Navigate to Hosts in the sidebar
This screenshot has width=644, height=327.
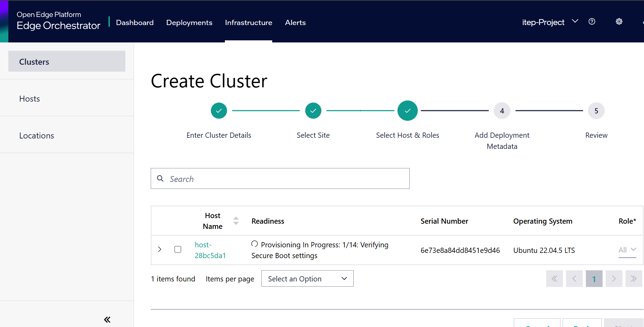pos(30,99)
